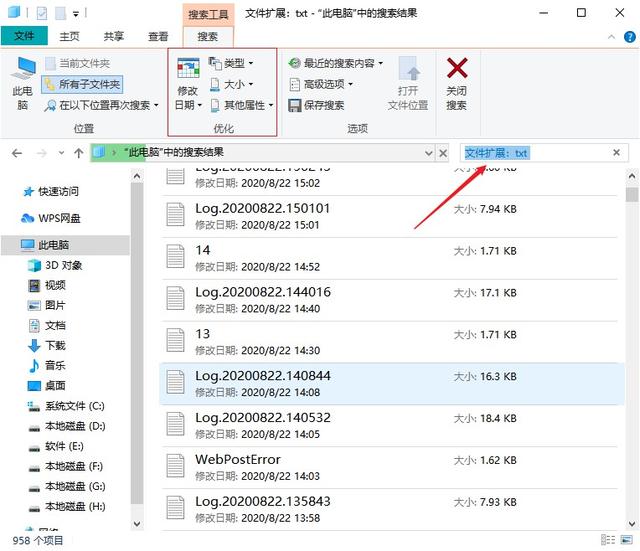Viewport: 640px width, 551px height.
Task: Open Local Disk (D:) in sidebar
Action: pos(67,426)
